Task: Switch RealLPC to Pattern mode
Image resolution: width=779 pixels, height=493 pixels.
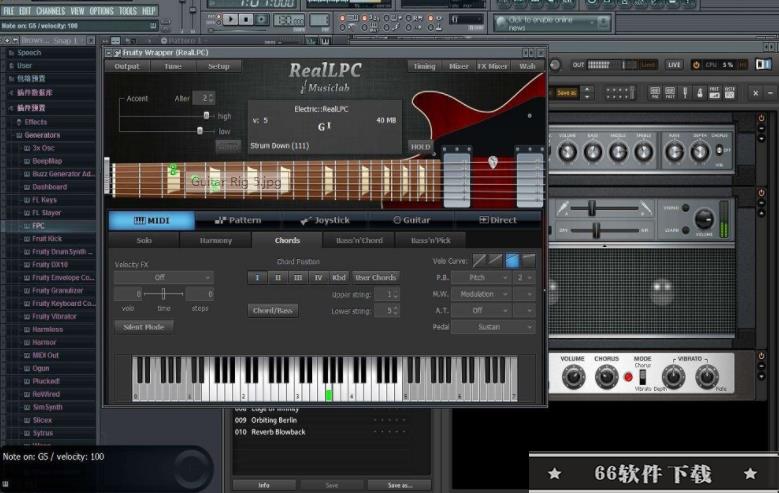Action: 238,220
